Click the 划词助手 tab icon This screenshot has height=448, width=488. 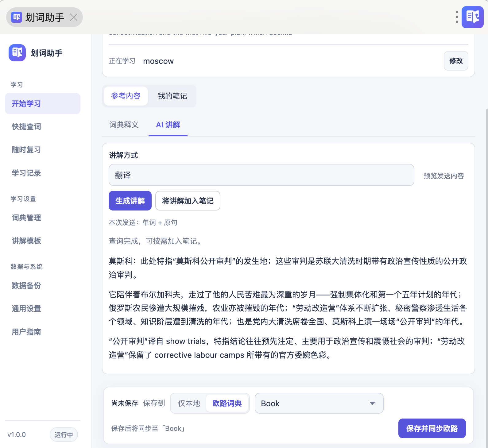coord(17,17)
